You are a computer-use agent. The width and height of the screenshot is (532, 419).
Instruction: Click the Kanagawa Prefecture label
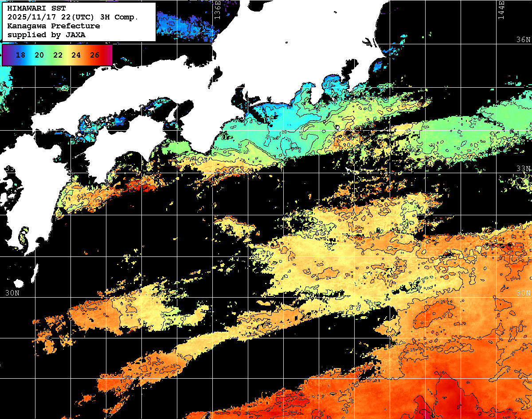click(x=53, y=26)
